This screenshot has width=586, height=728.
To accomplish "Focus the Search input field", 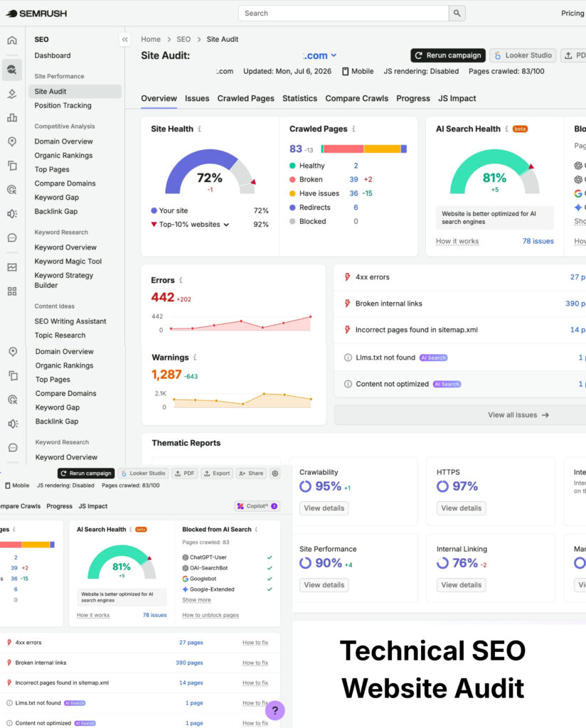I will pyautogui.click(x=343, y=14).
